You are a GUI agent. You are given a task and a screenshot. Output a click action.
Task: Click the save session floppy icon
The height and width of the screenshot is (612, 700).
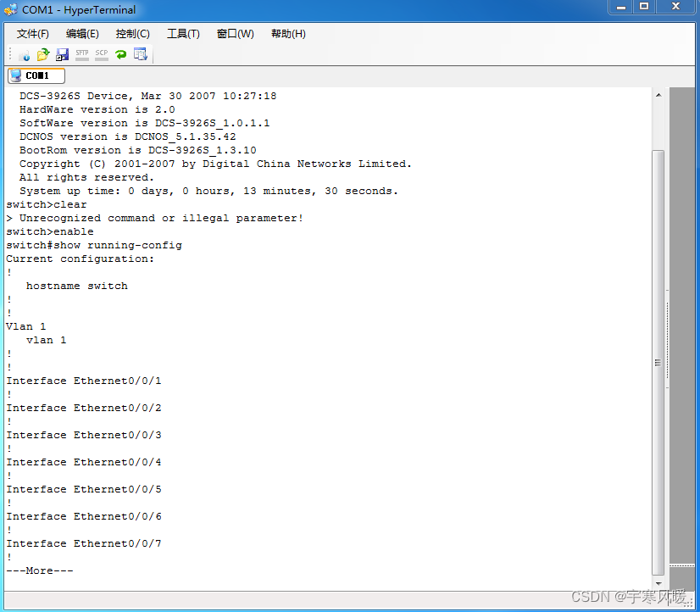62,55
